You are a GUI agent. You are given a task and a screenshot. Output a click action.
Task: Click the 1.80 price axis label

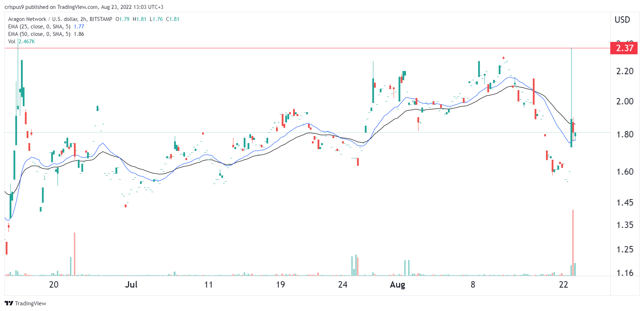(624, 135)
